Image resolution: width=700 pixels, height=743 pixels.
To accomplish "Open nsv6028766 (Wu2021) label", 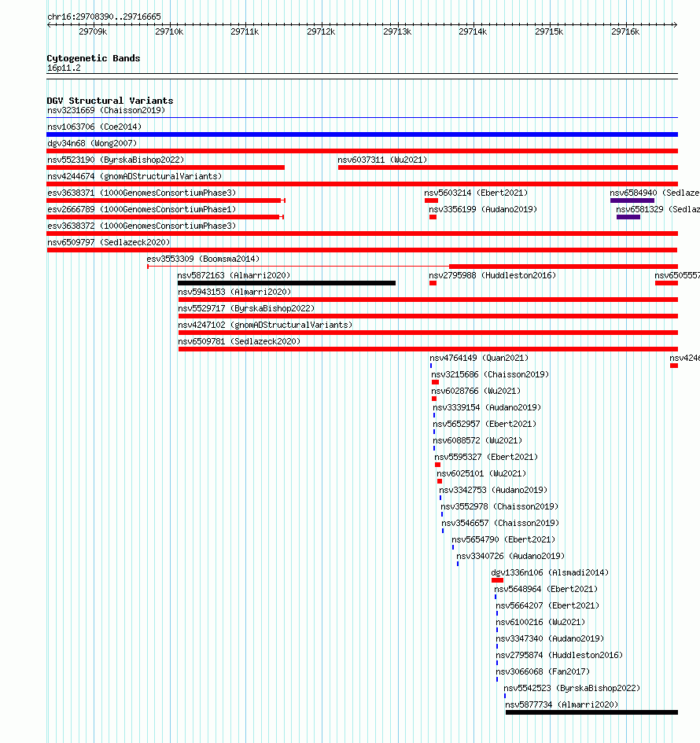I will [x=476, y=392].
